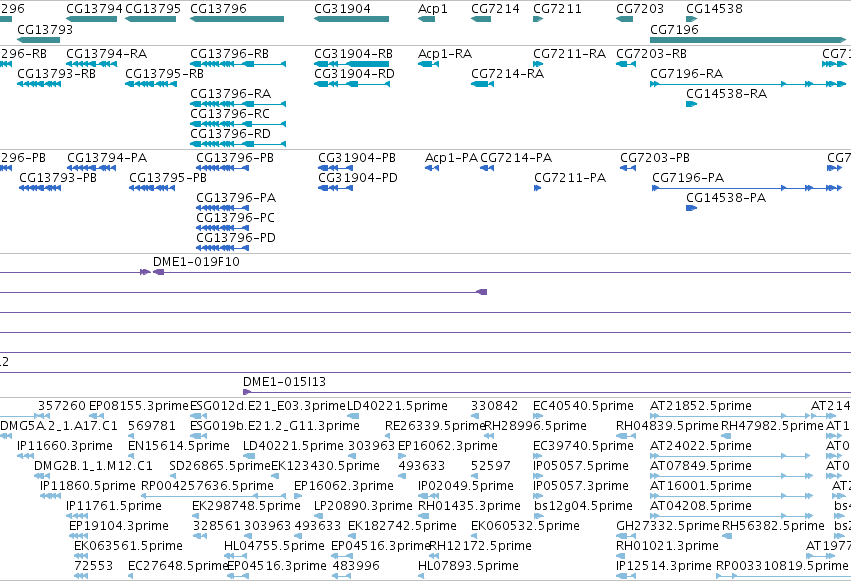Click EST bs12g04.5prime
851x581 pixels.
(583, 506)
